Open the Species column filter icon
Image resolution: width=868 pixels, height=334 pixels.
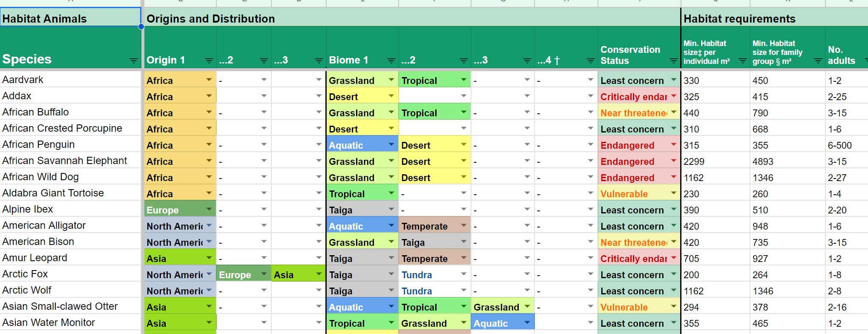coord(134,61)
